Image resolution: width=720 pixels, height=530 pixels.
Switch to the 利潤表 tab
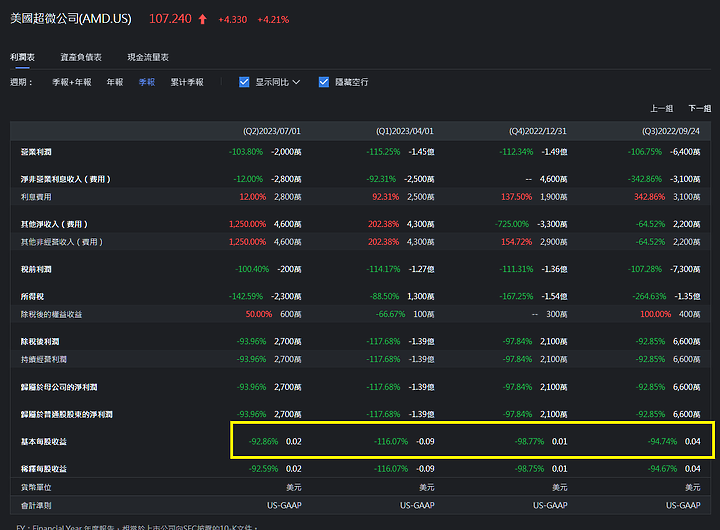[22, 57]
